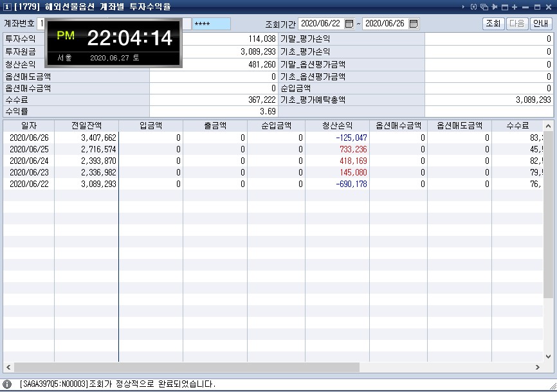Click the plus icon in title bar
Image resolution: width=557 pixels, height=392 pixels.
point(515,7)
